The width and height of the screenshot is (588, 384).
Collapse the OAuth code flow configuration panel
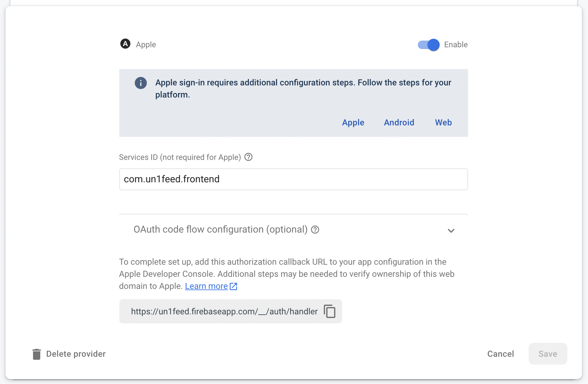[451, 230]
